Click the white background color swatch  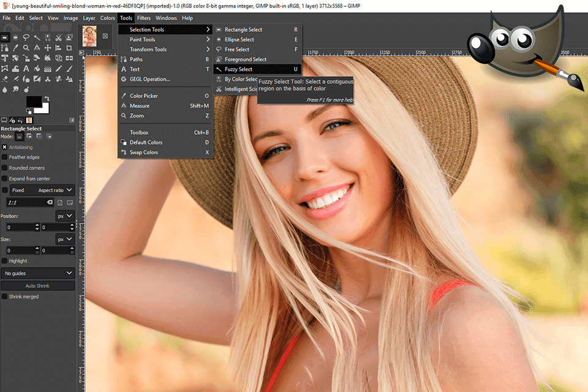pyautogui.click(x=45, y=110)
